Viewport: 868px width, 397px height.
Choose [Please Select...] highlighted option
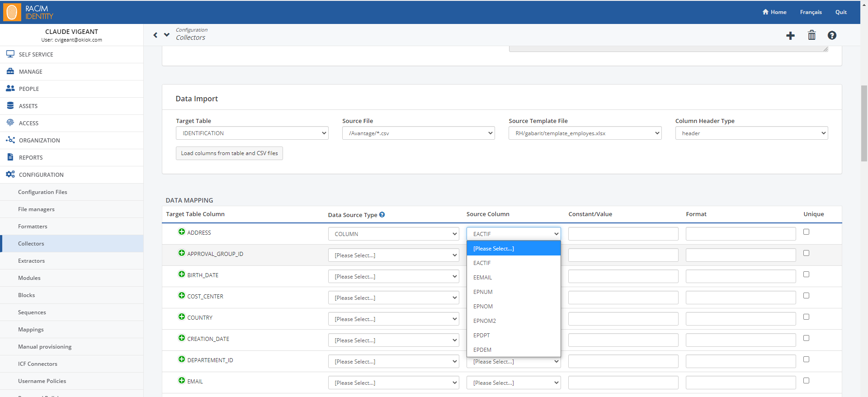[x=514, y=248]
